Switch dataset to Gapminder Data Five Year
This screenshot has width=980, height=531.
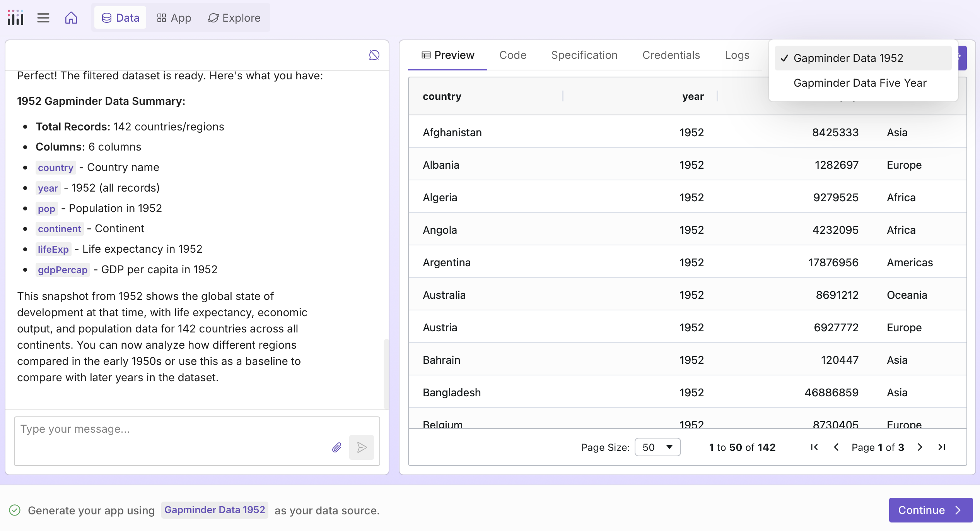click(x=860, y=82)
